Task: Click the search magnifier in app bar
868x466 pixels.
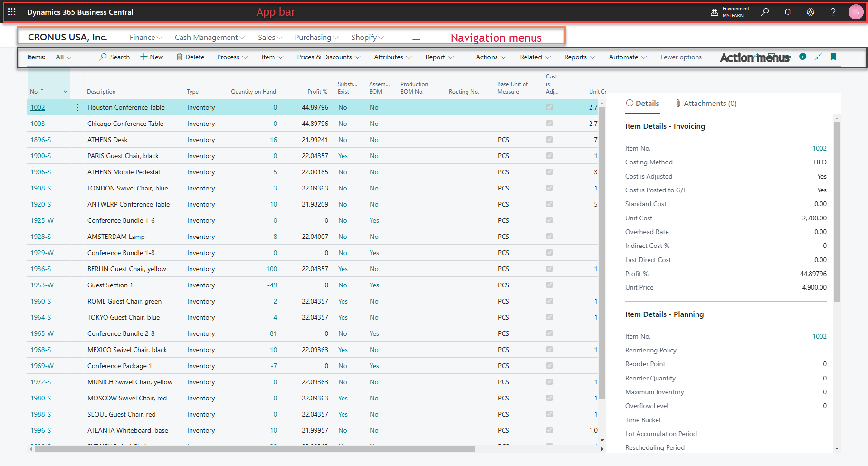Action: coord(765,12)
